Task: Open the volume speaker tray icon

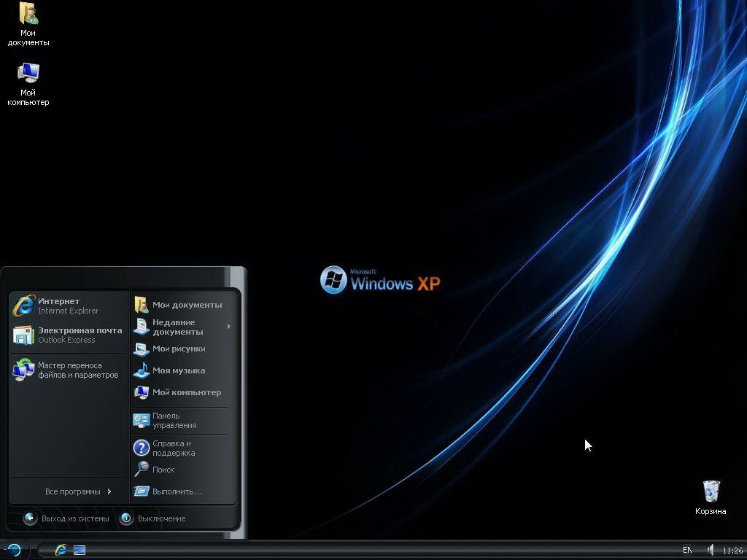Action: 711,550
